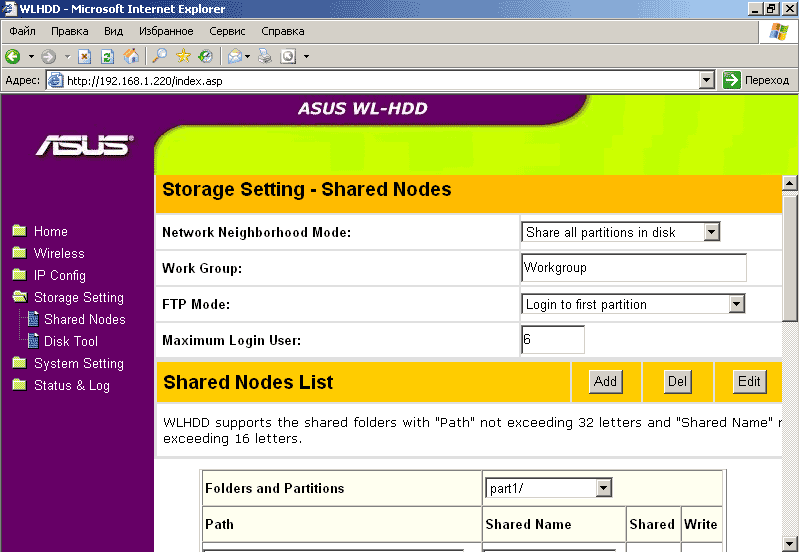Click the page icon in address bar
The height and width of the screenshot is (552, 799).
tap(56, 81)
